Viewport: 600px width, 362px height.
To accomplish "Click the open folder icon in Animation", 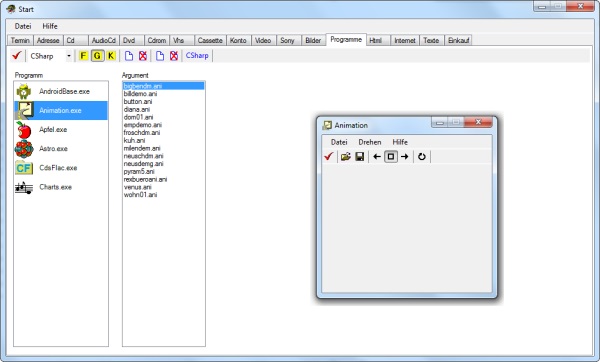I will [x=346, y=157].
